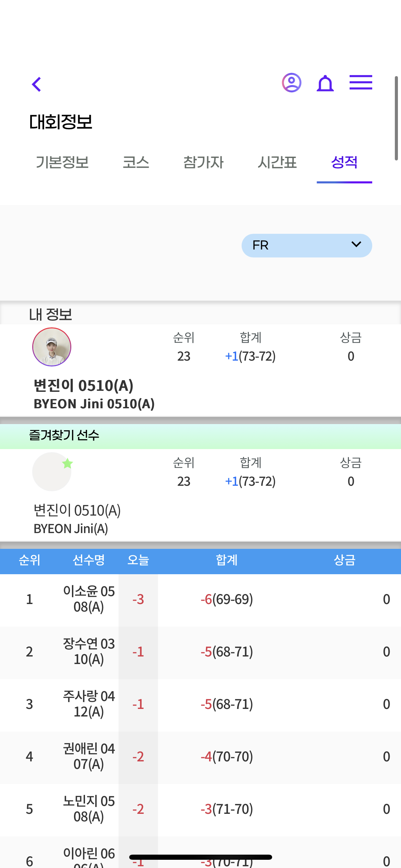Viewport: 401px width, 868px height.
Task: Toggle the green favorite star
Action: 68,463
